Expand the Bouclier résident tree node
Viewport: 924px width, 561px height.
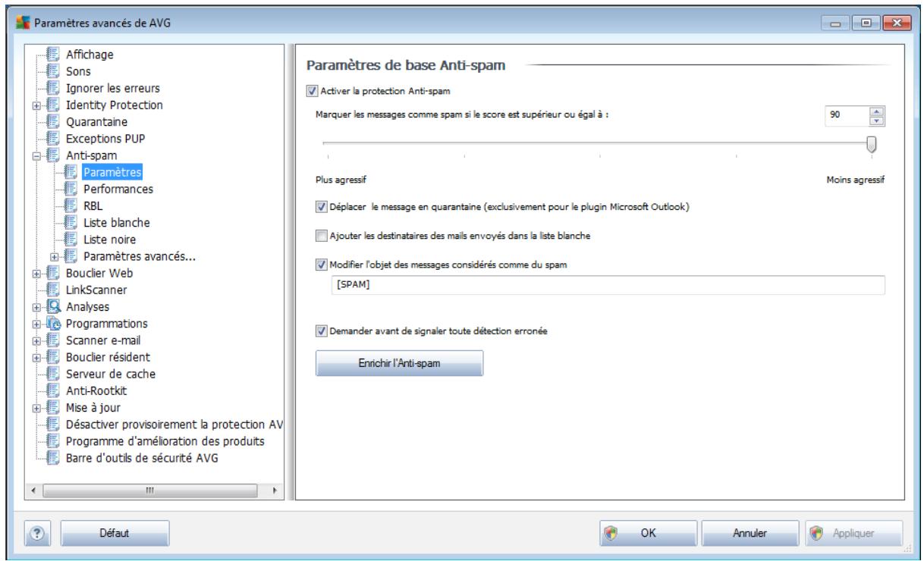point(38,356)
